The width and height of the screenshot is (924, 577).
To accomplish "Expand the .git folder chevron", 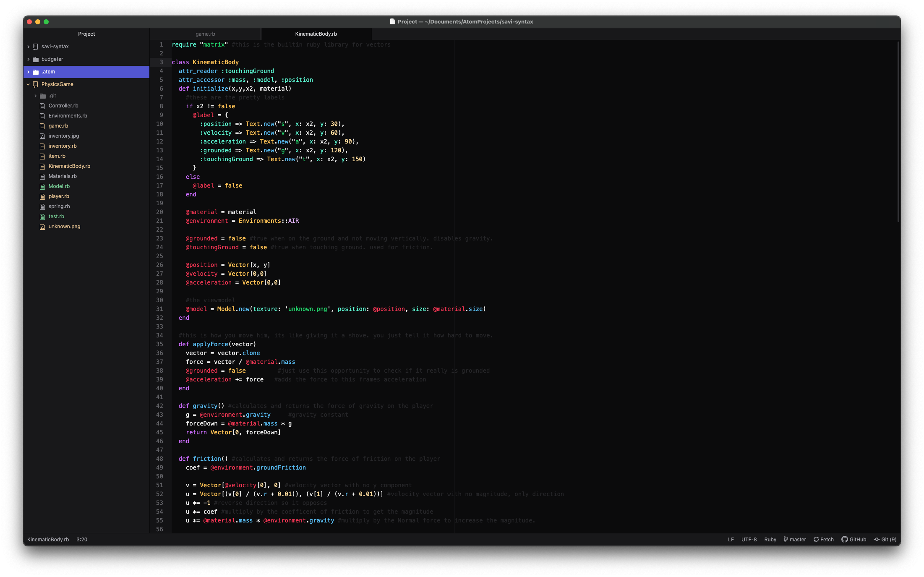I will point(36,96).
